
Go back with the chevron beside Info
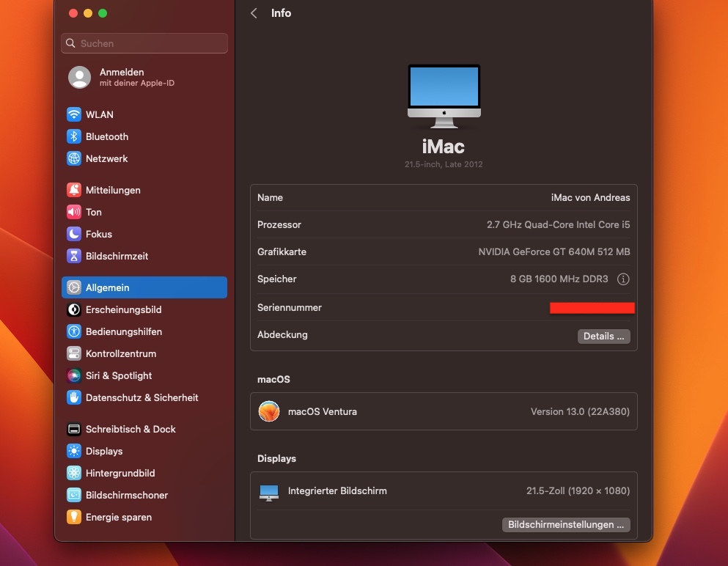click(254, 13)
